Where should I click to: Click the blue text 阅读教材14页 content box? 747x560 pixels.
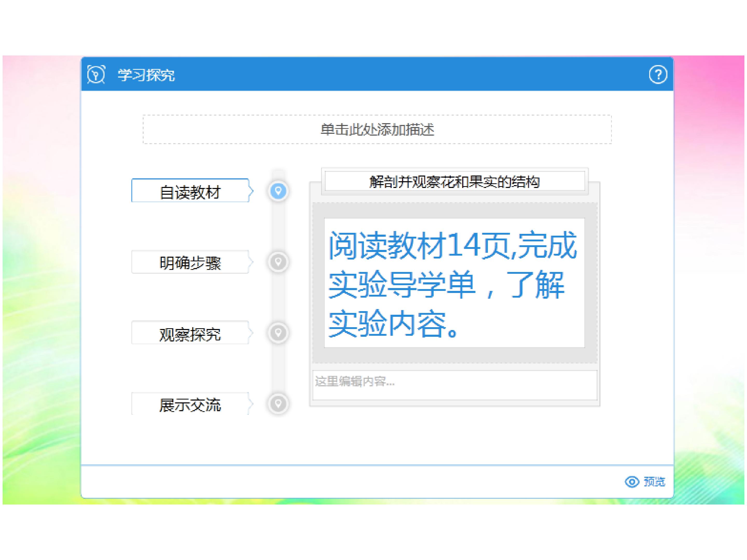454,283
